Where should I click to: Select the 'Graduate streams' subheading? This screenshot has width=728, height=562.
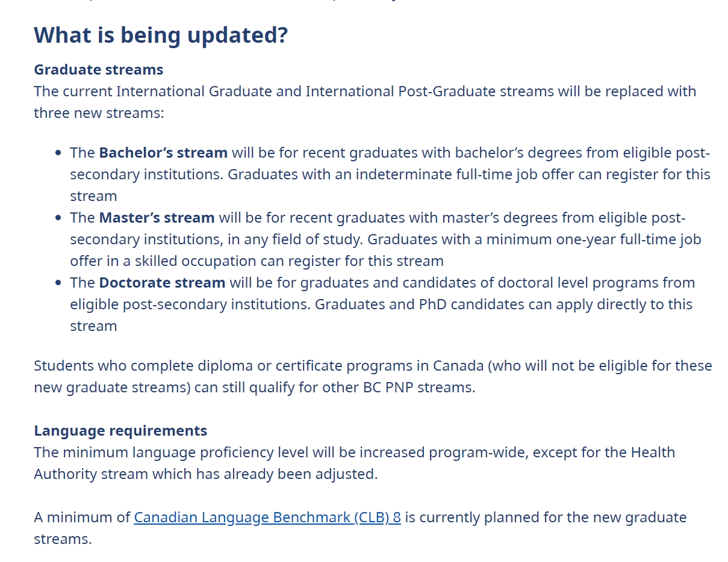point(99,70)
